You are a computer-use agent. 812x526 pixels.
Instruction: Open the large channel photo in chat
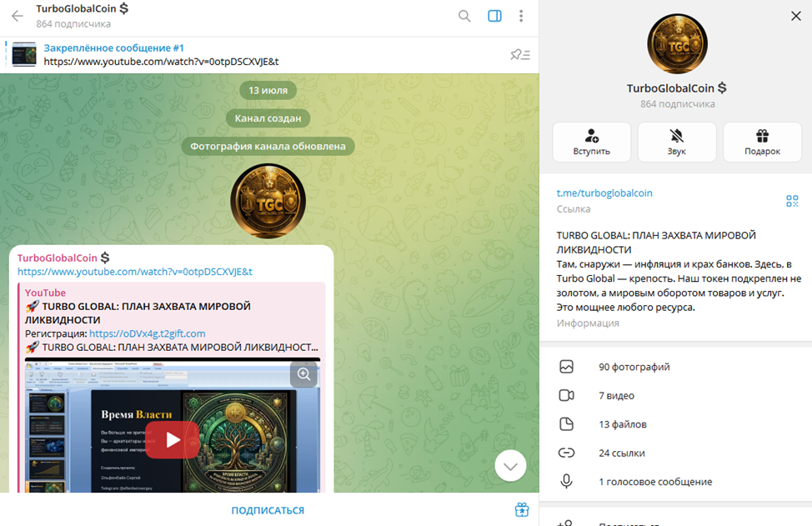pos(268,202)
